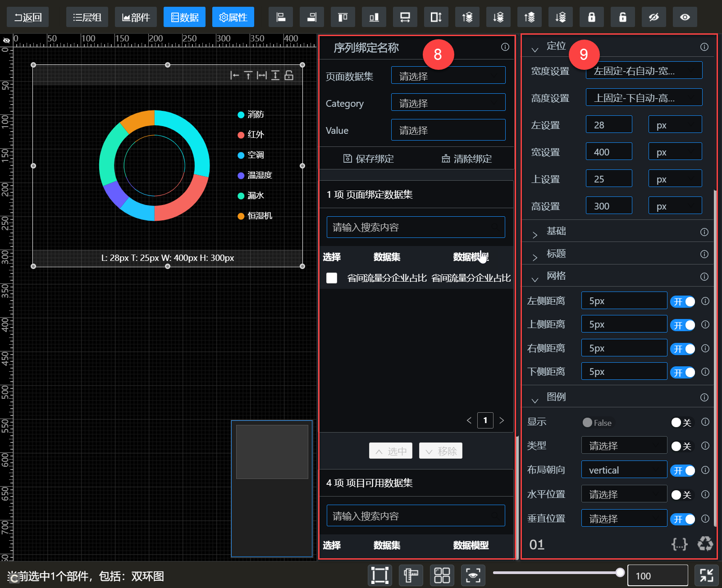
Task: Click the 移除 button
Action: (x=441, y=451)
